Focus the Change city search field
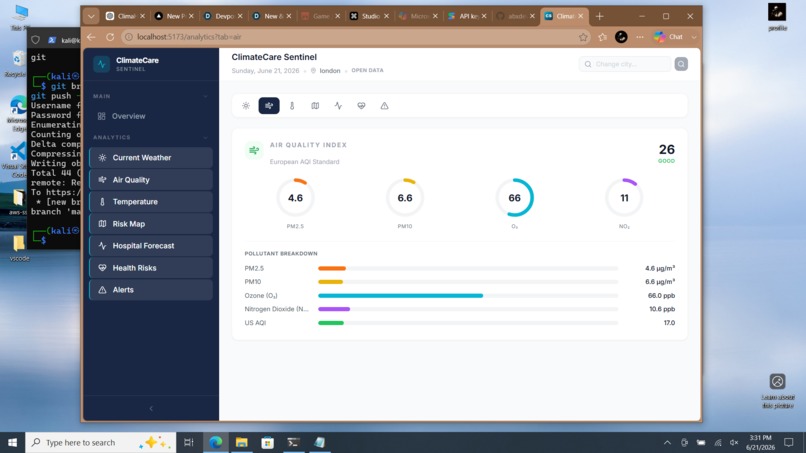 [x=625, y=64]
